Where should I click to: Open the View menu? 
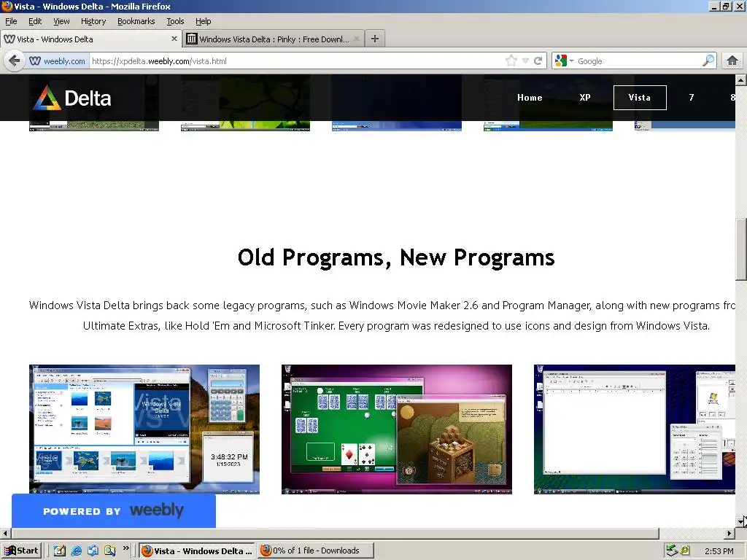pyautogui.click(x=61, y=21)
